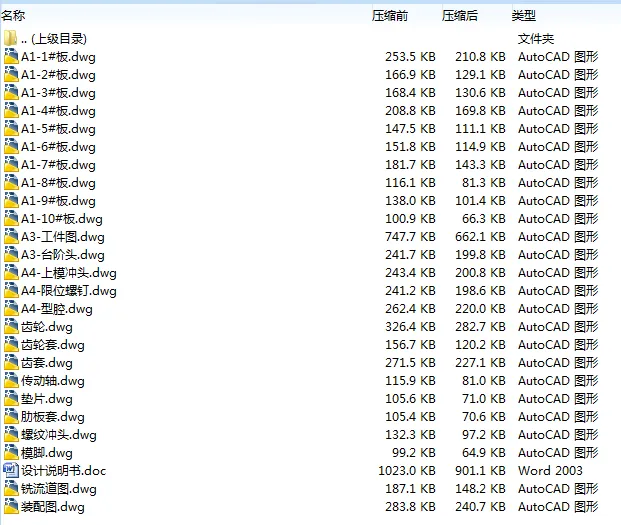
Task: Click the 1023.0 KB size value
Action: point(407,471)
